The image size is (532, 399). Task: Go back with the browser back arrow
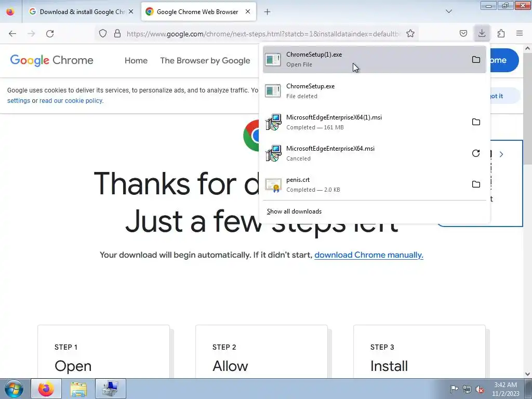coord(12,34)
